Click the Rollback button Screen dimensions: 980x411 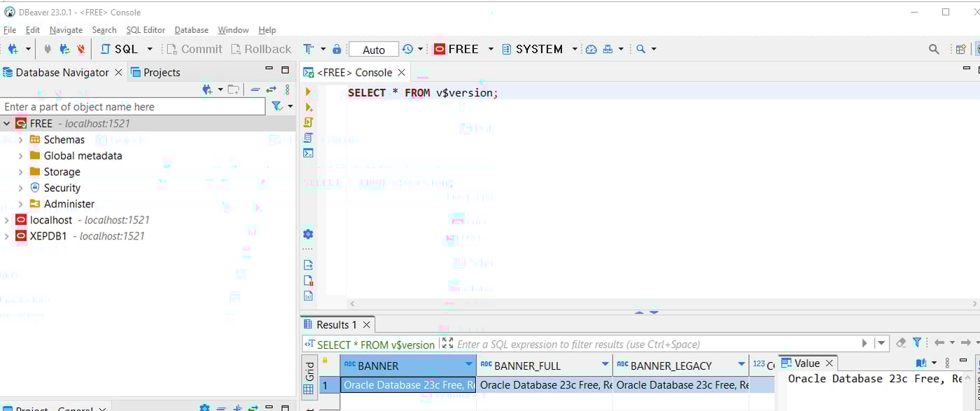(261, 48)
